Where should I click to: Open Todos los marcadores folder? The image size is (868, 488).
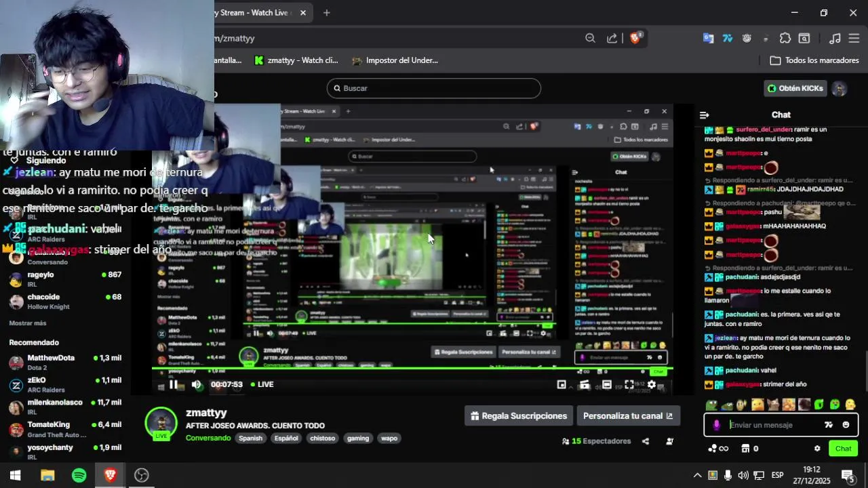coord(814,60)
